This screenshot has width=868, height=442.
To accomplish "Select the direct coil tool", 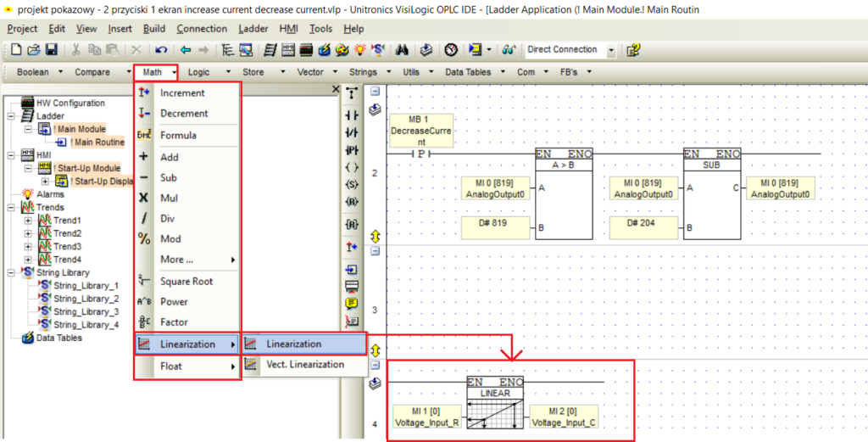I will [352, 167].
